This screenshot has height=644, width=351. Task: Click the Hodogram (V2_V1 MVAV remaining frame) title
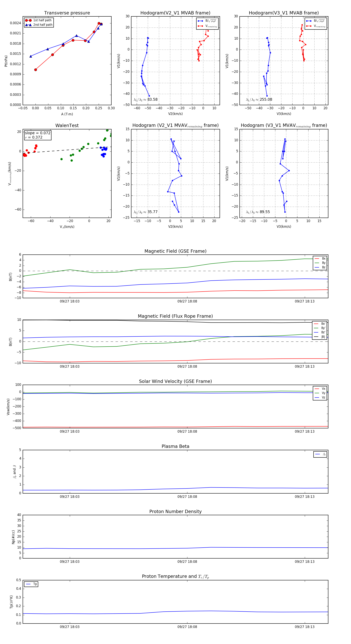pos(175,125)
